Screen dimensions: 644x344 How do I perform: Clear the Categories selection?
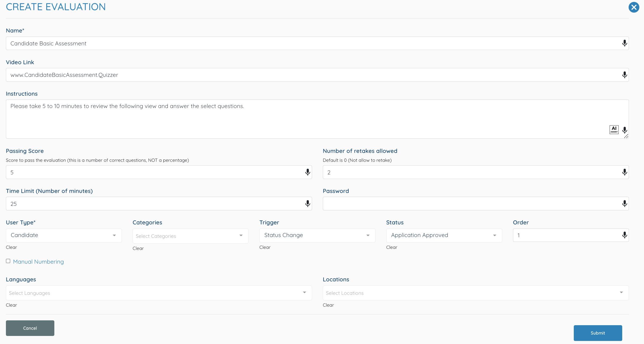[138, 248]
